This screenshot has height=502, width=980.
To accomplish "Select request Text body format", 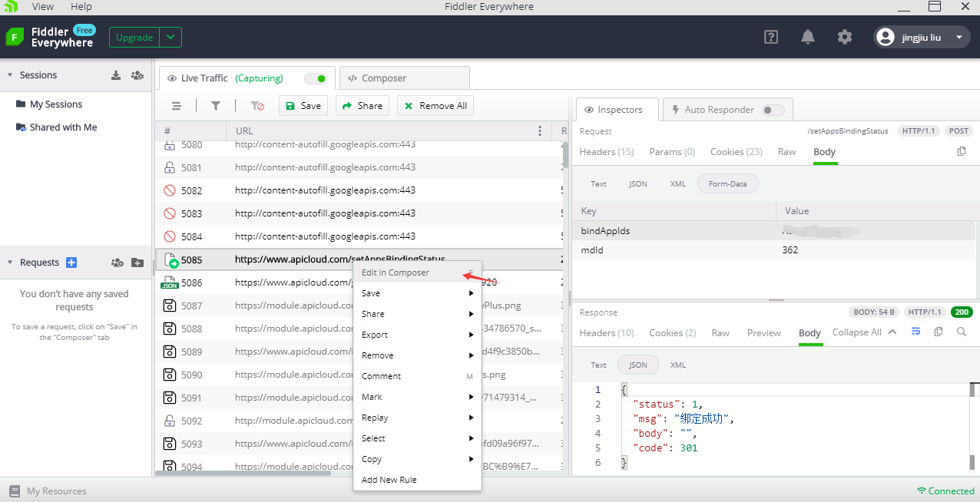I will click(x=598, y=183).
